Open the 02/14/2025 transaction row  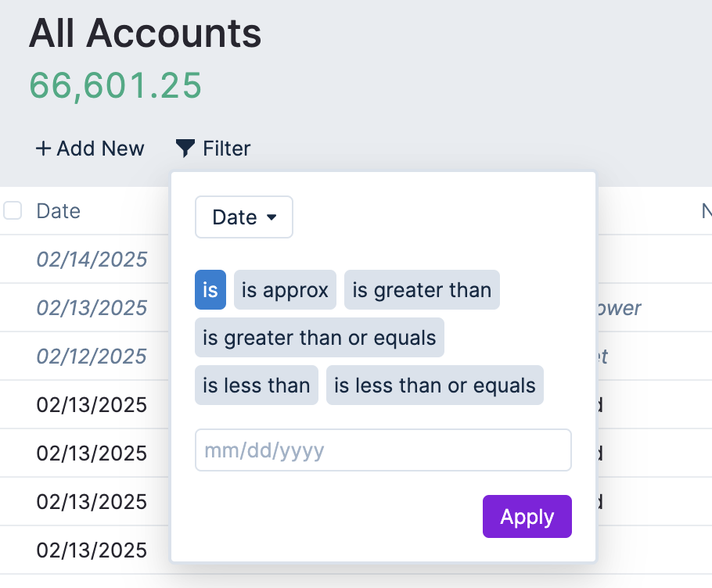92,260
